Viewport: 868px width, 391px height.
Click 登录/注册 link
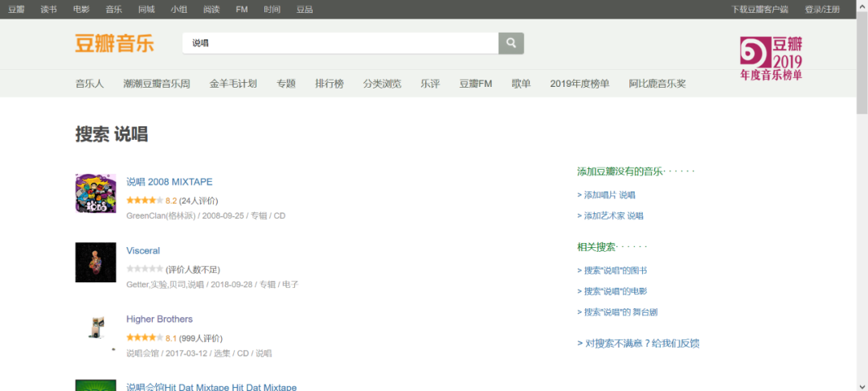coord(822,9)
